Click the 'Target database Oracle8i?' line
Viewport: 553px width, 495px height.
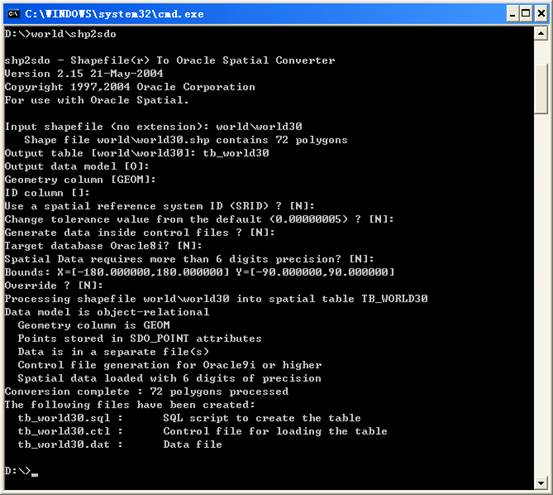tap(103, 246)
